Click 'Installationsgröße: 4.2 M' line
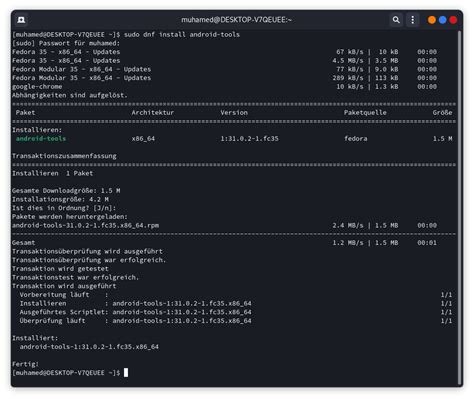Viewport: 474px width, 399px height. (x=60, y=199)
